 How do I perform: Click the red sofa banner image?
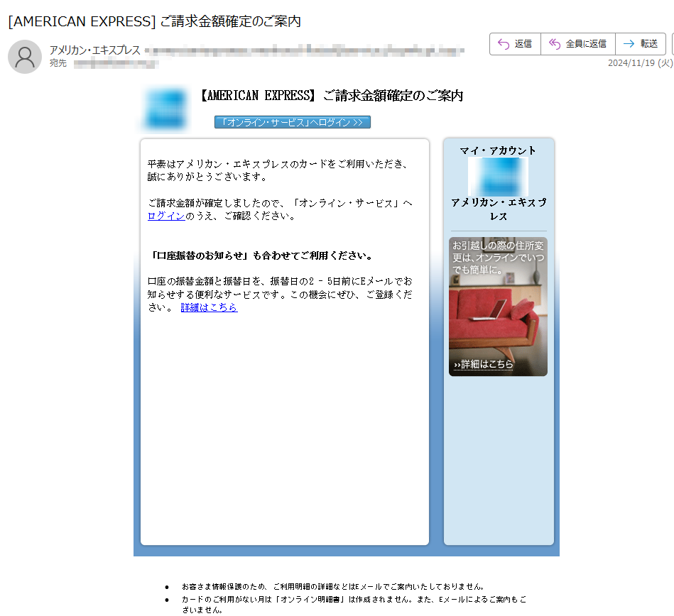pyautogui.click(x=498, y=307)
